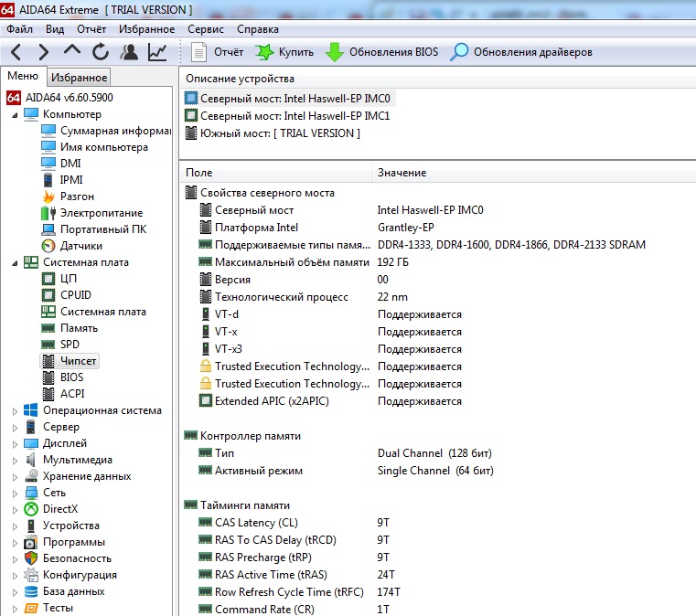
Task: Expand the Сервер tree node
Action: point(15,428)
